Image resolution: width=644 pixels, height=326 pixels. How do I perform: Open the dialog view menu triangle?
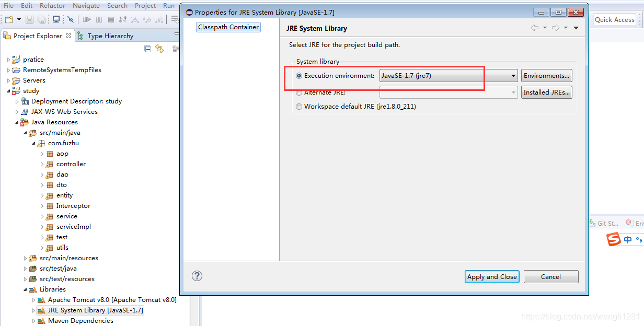(576, 28)
